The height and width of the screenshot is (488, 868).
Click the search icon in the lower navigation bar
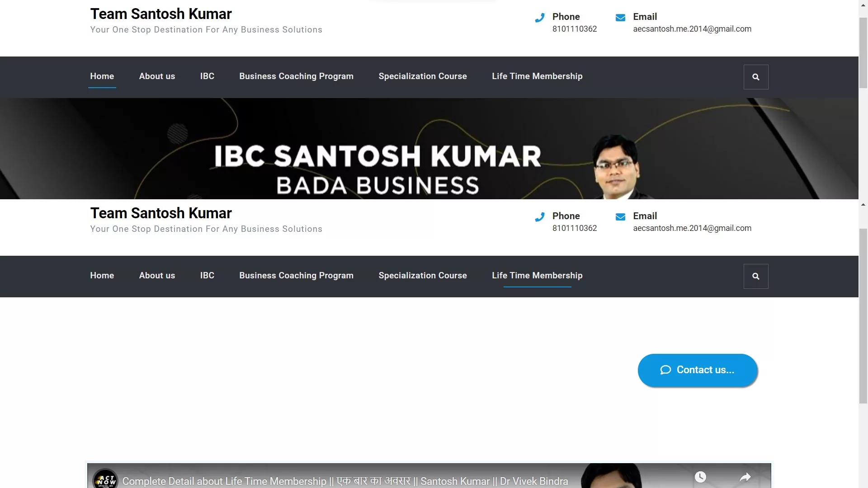[x=755, y=276]
